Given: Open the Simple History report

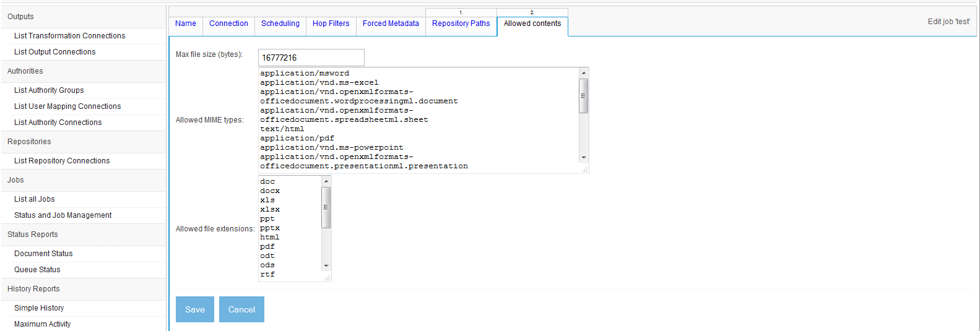Looking at the screenshot, I should click(39, 308).
